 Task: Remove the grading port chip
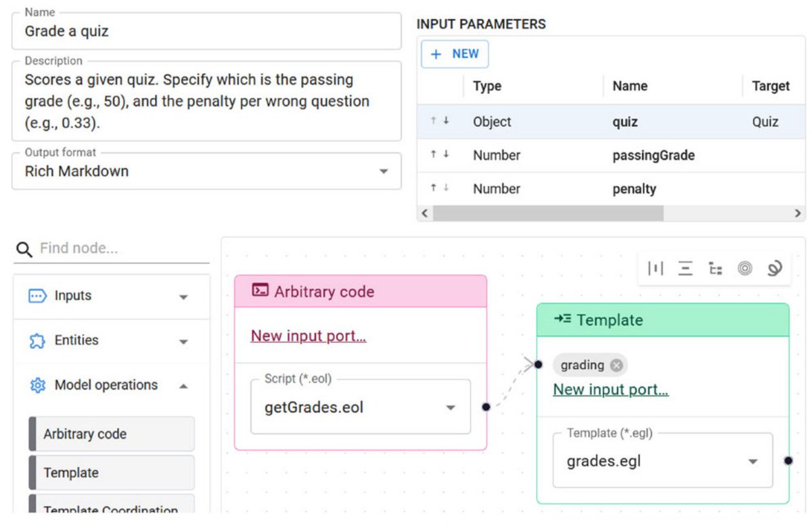click(x=616, y=366)
